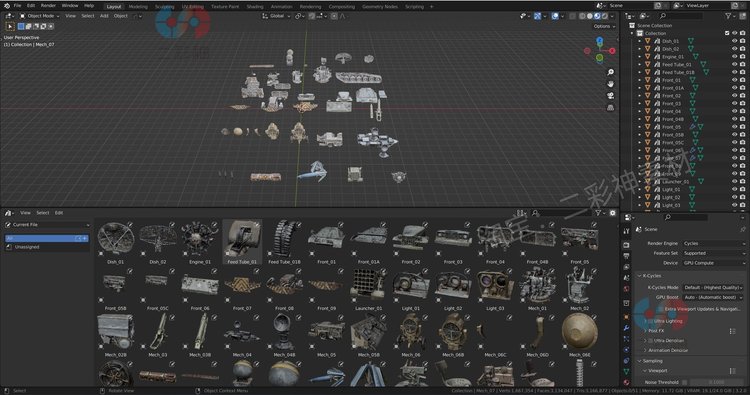Viewport: 750px width, 395px height.
Task: Select Launcher_01 in the outliner
Action: [x=675, y=182]
